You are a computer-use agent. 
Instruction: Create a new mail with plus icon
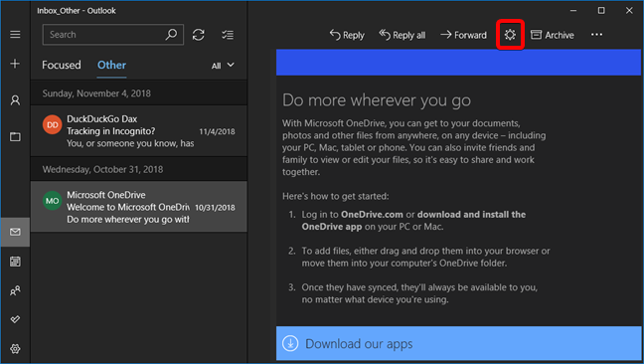(15, 64)
